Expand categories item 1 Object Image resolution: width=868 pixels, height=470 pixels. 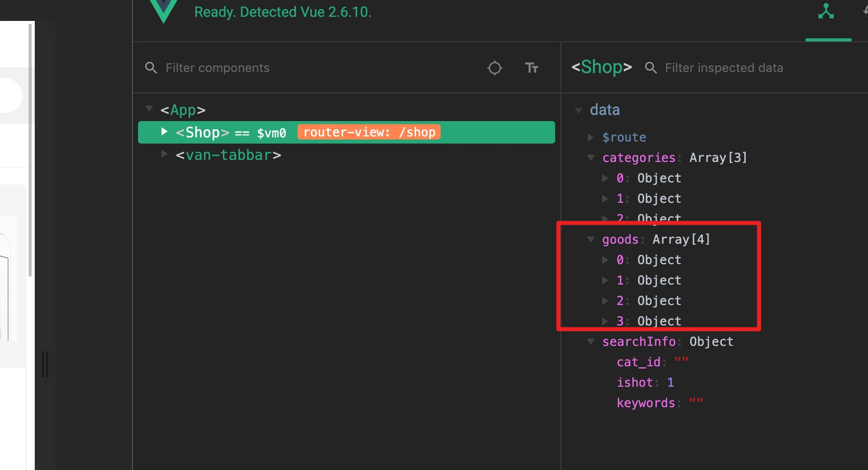tap(605, 198)
